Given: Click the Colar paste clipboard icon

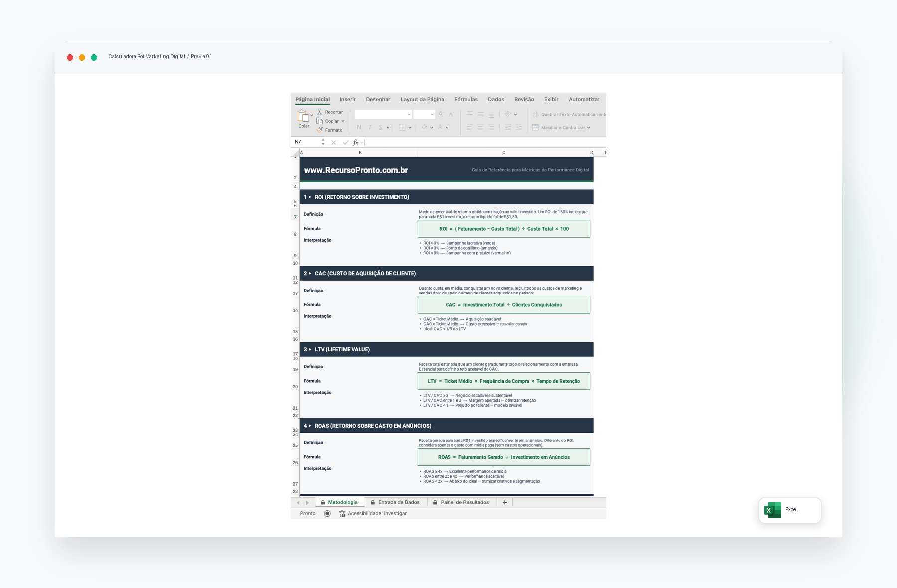Looking at the screenshot, I should [x=303, y=116].
